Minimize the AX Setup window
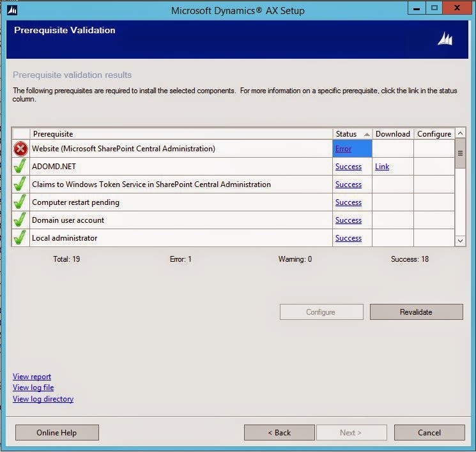The height and width of the screenshot is (452, 476). [417, 8]
